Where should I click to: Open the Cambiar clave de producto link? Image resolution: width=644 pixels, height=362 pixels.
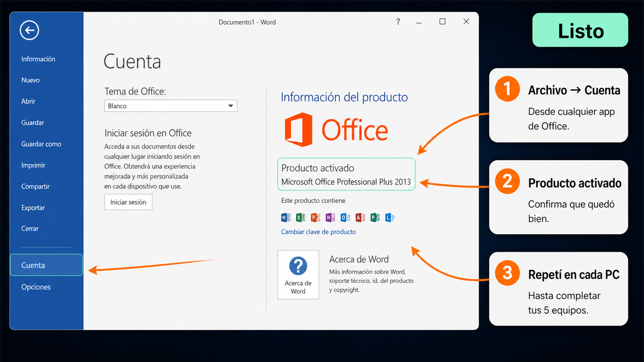318,232
